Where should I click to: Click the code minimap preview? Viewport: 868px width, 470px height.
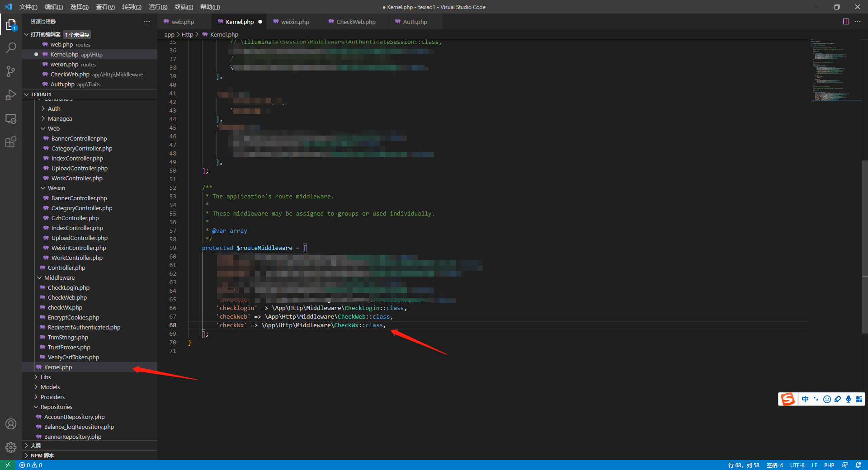click(830, 70)
